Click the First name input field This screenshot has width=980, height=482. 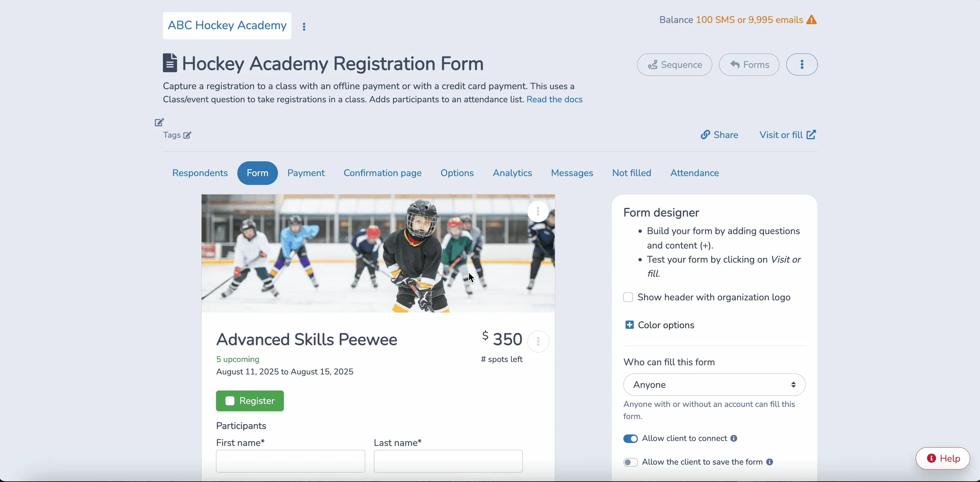tap(291, 461)
